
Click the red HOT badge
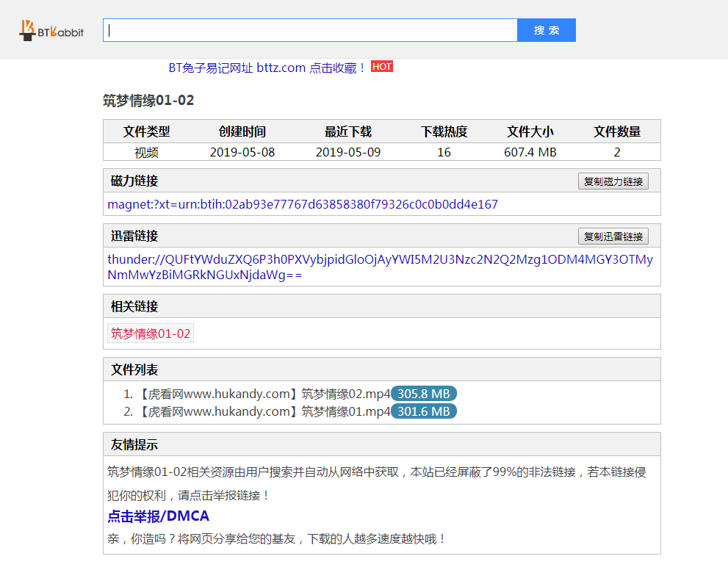coord(381,67)
